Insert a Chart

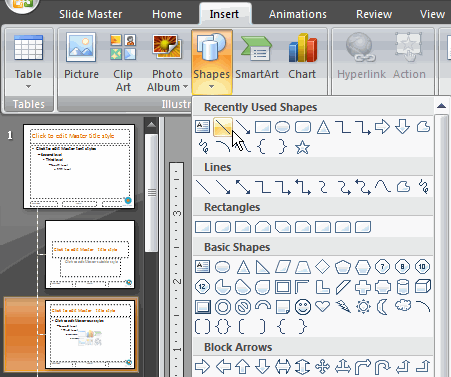tap(302, 56)
